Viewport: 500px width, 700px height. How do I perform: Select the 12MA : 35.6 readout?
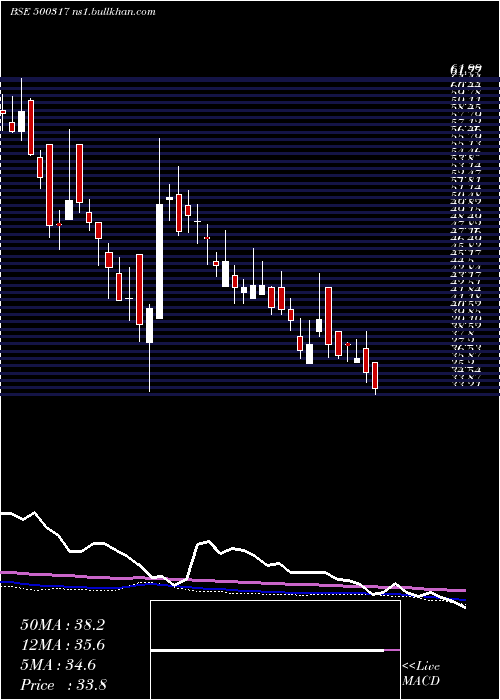click(62, 645)
